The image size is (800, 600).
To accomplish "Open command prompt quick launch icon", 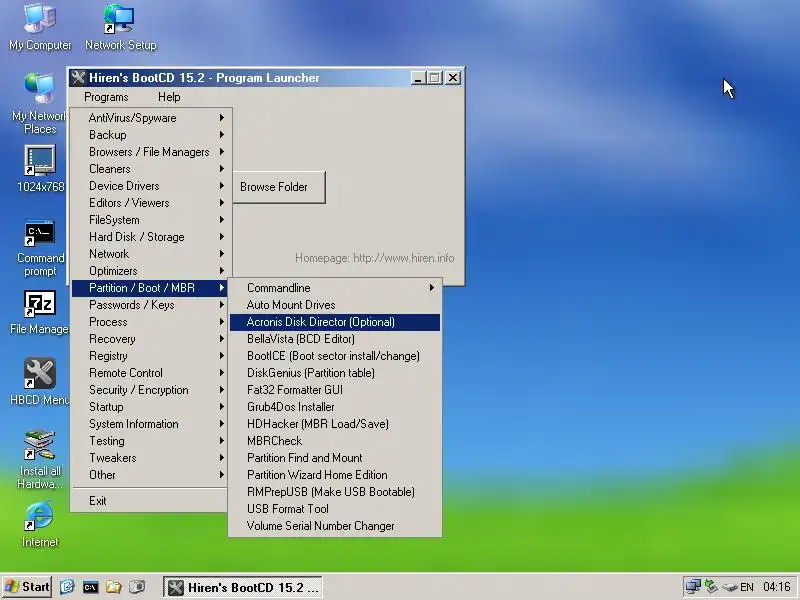I will click(x=90, y=587).
